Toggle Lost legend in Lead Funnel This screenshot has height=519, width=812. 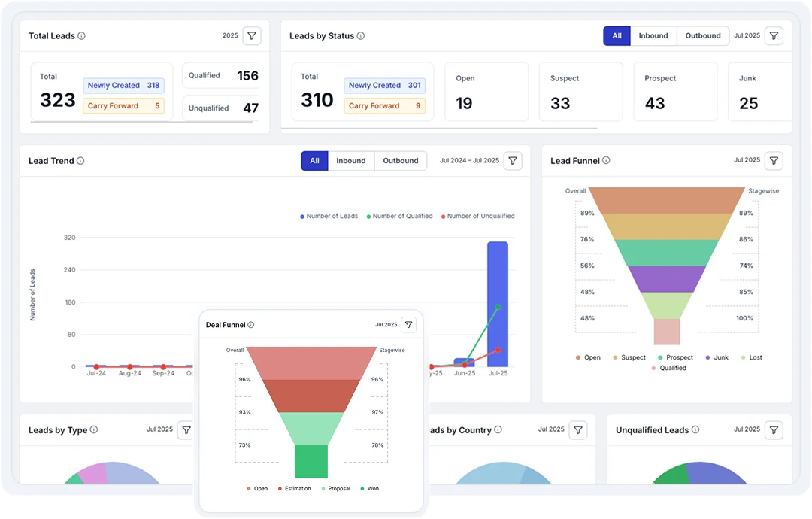pos(751,357)
